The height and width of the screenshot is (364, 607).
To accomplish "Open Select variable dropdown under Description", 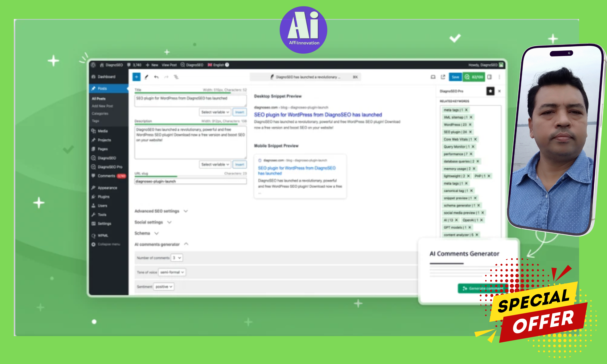I will point(215,164).
